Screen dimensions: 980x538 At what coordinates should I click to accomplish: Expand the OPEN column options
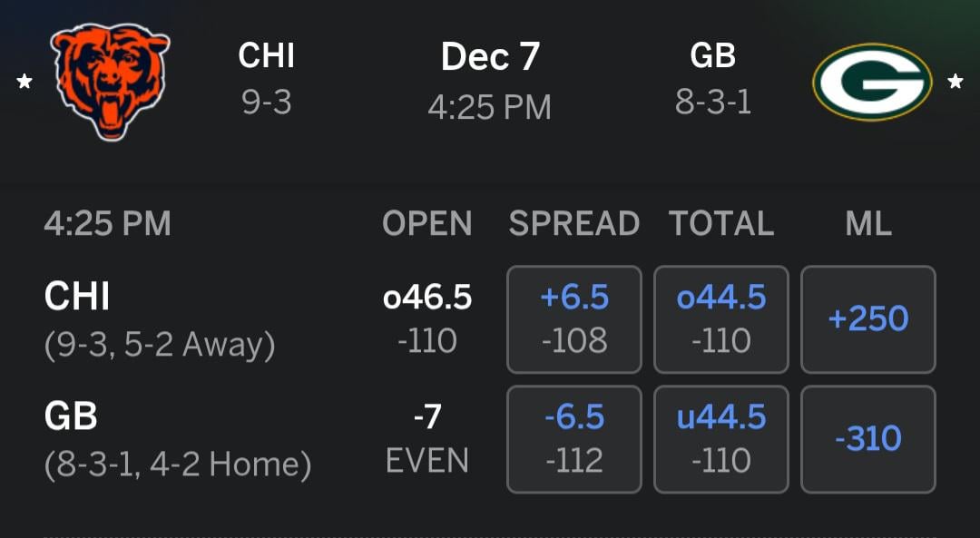(x=427, y=223)
